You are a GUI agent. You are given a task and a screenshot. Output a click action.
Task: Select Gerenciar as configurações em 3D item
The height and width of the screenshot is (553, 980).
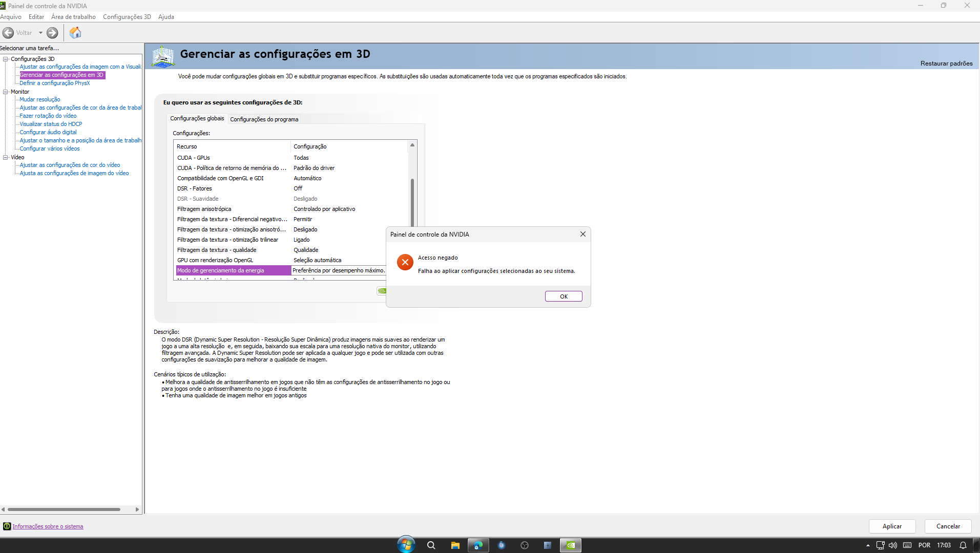[x=61, y=75]
